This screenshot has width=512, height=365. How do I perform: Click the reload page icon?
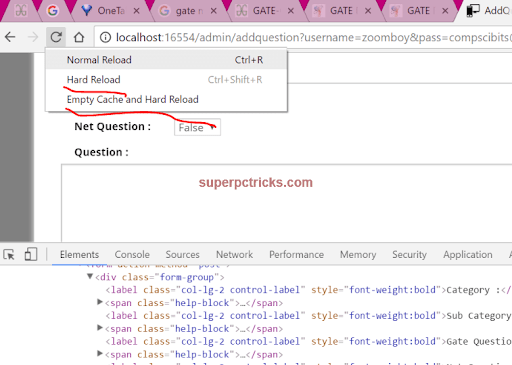(x=56, y=37)
